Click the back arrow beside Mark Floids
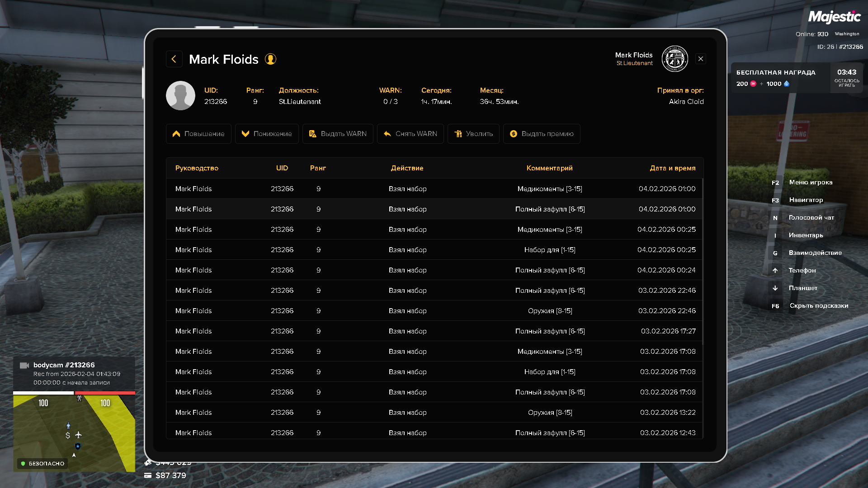This screenshot has width=868, height=488. (x=174, y=59)
